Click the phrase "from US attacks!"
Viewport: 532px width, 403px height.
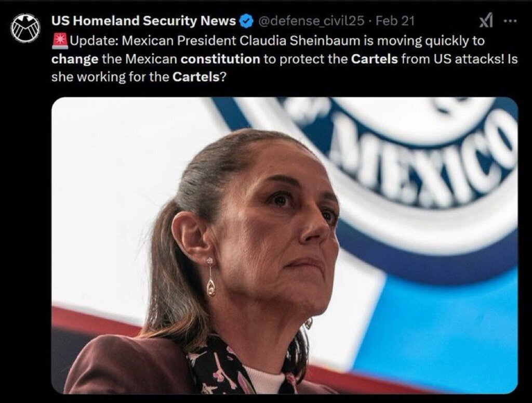[x=453, y=59]
